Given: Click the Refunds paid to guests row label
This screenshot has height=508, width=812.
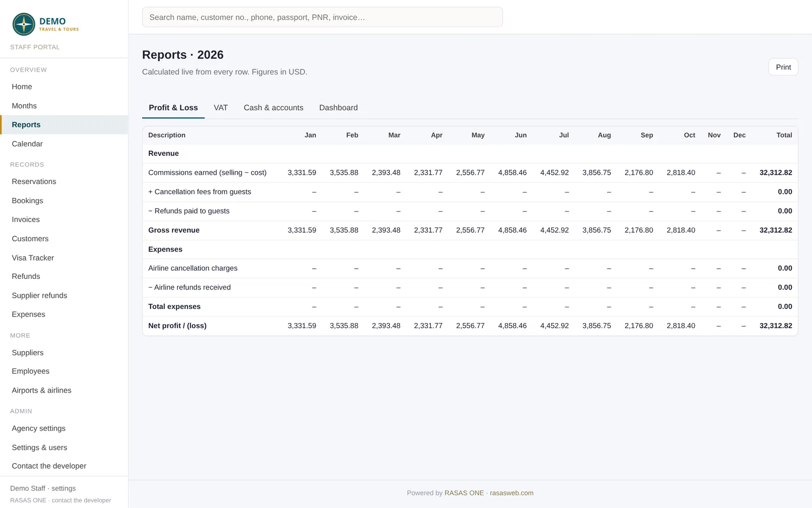Looking at the screenshot, I should coord(189,211).
